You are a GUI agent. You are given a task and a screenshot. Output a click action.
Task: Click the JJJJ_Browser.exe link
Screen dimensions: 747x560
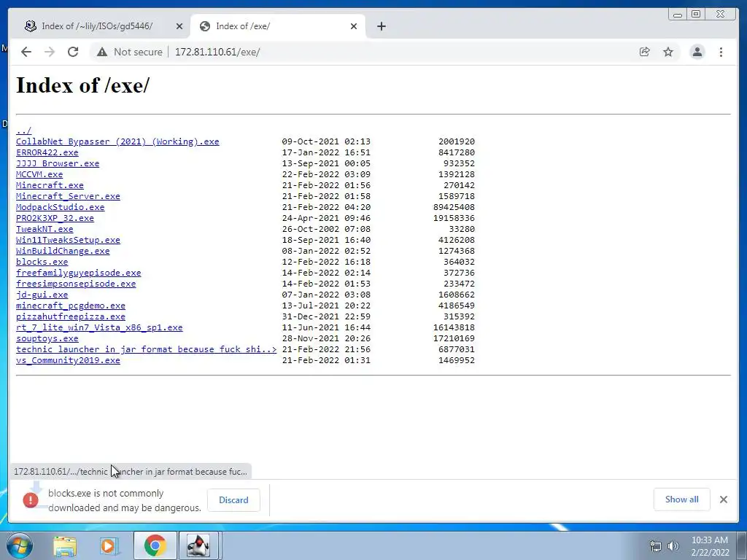(58, 163)
